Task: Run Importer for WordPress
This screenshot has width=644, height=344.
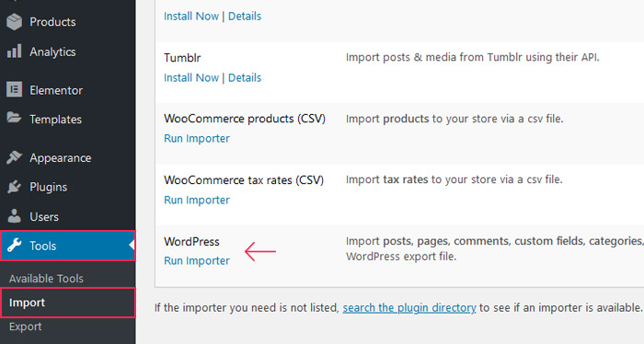Action: pos(197,260)
